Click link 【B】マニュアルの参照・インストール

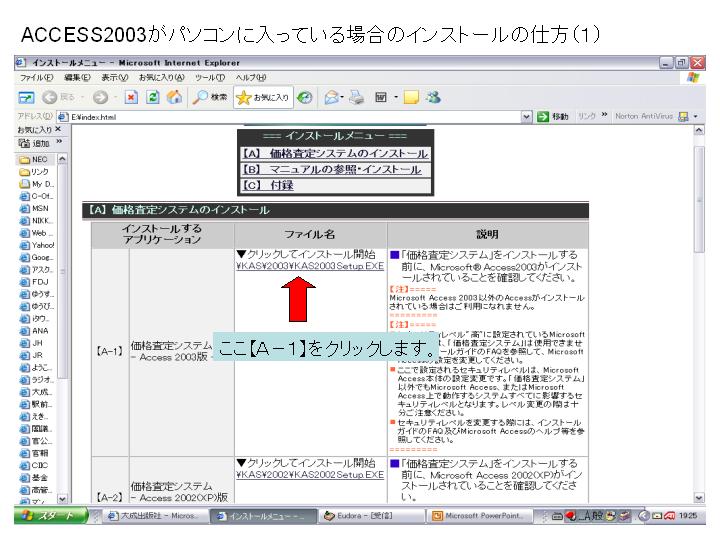(x=332, y=169)
